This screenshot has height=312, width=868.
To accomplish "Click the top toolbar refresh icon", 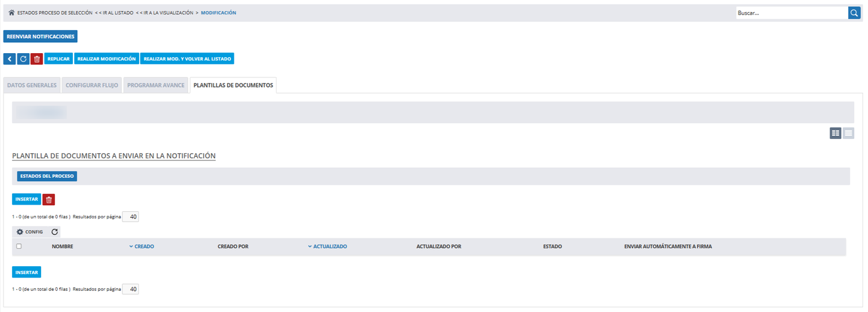I will (23, 59).
